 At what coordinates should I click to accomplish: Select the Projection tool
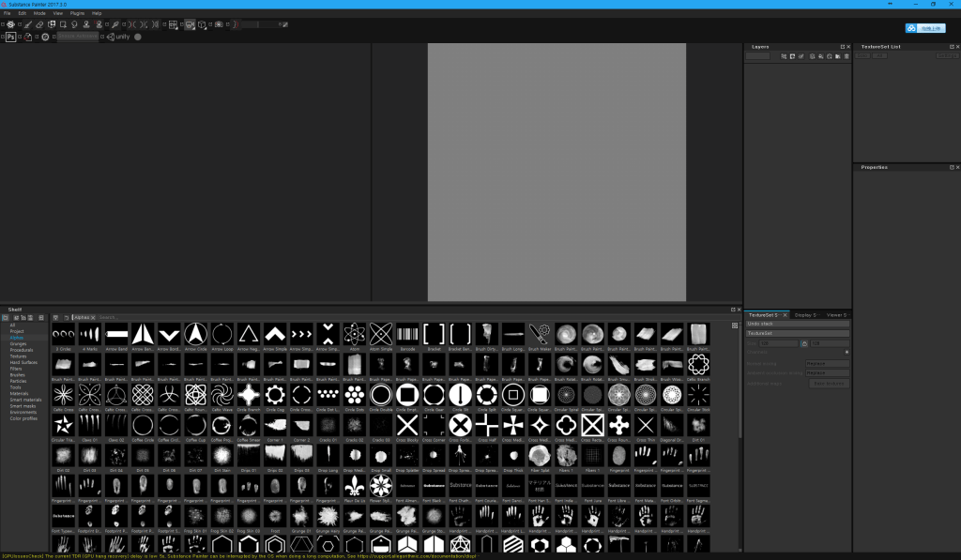51,24
